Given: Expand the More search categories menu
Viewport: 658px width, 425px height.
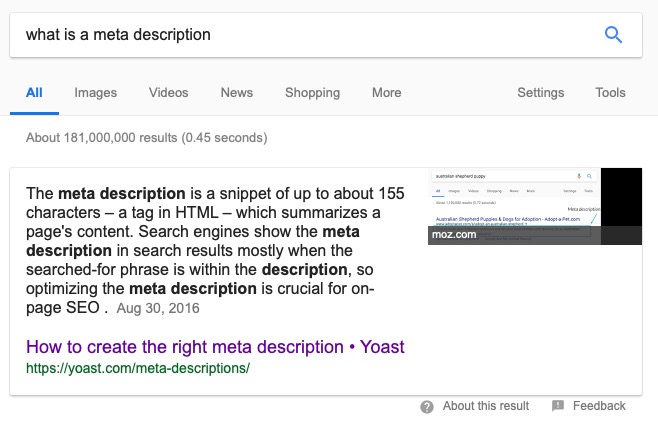Looking at the screenshot, I should (x=386, y=93).
